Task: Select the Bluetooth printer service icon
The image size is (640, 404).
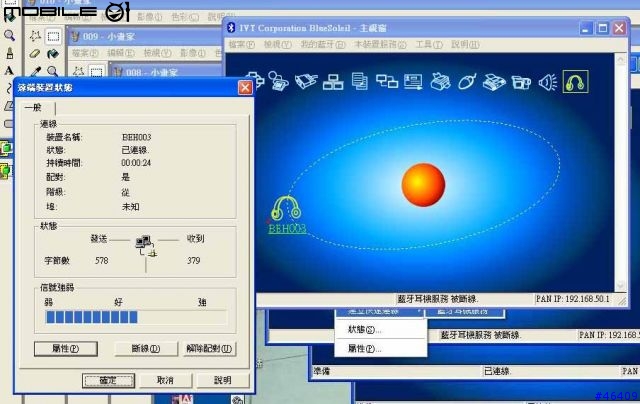Action: (440, 82)
